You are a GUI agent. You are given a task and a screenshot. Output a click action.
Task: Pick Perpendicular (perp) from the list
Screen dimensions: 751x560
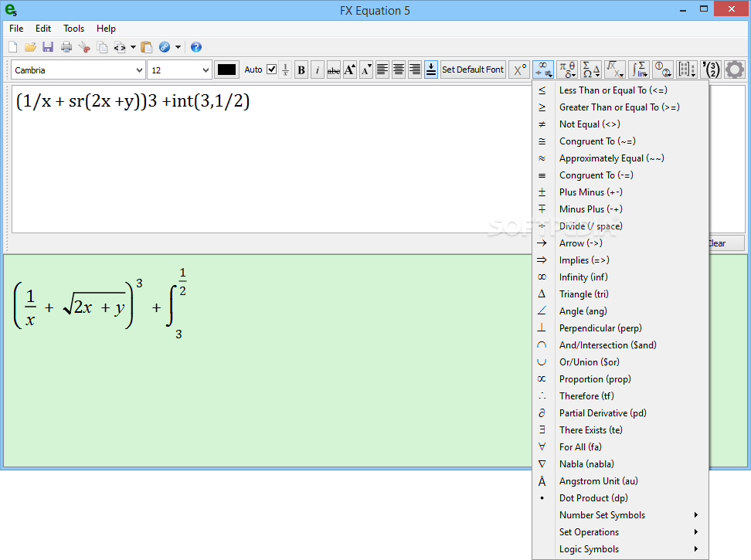click(x=620, y=328)
